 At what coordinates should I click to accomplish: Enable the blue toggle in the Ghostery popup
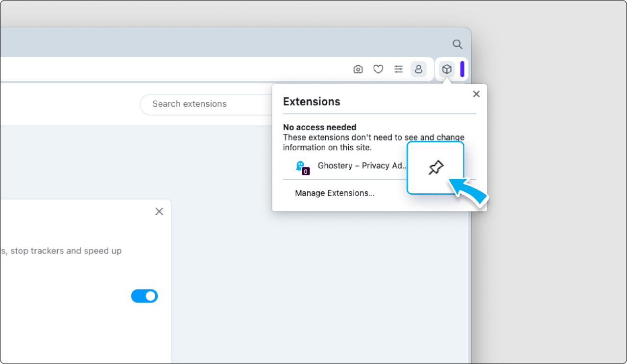[x=144, y=296]
